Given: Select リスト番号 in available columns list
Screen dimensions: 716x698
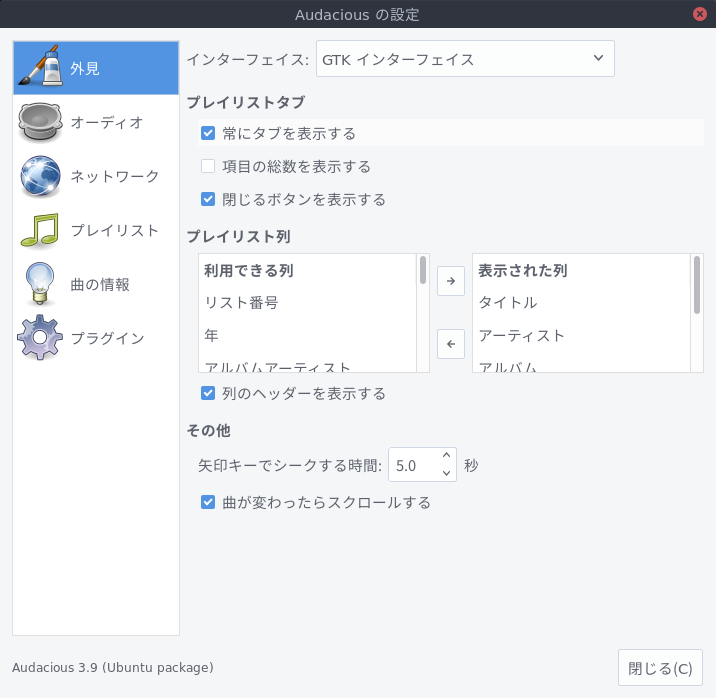Looking at the screenshot, I should point(242,302).
